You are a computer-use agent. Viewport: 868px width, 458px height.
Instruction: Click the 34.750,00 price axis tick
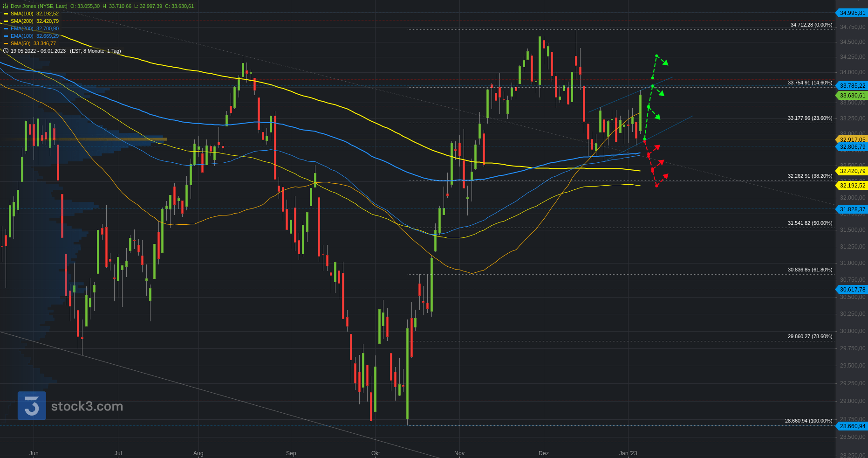853,27
